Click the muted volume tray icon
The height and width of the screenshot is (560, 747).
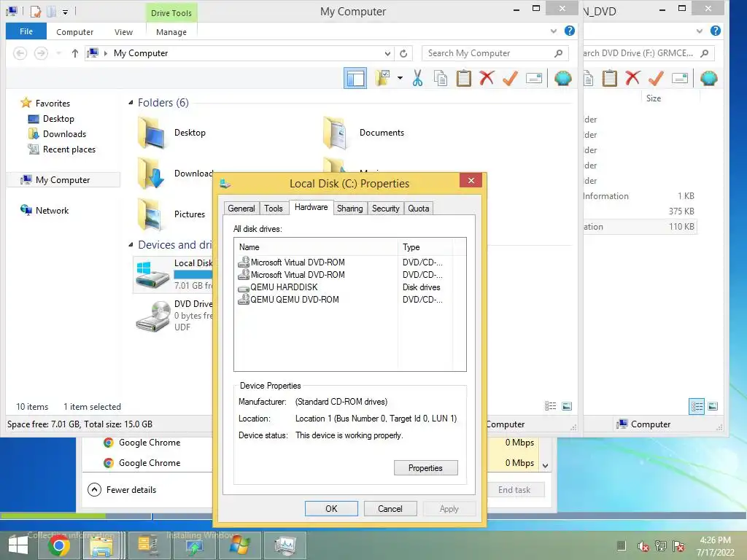click(x=643, y=546)
